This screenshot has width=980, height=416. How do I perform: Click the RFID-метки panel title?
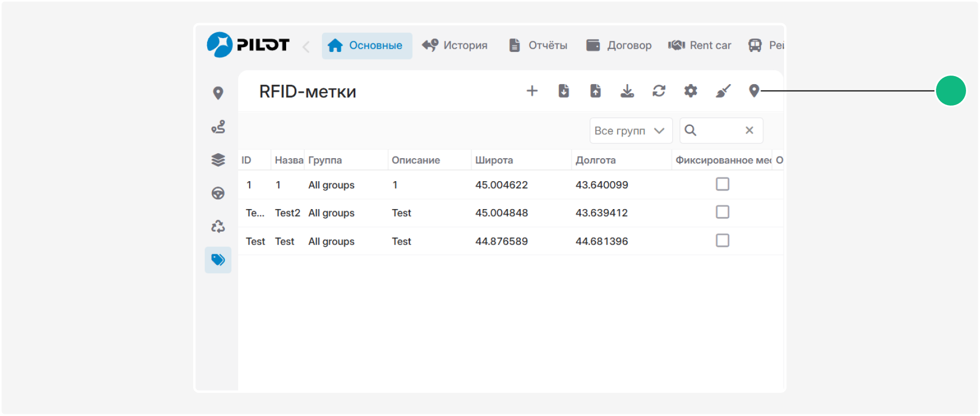[x=308, y=92]
